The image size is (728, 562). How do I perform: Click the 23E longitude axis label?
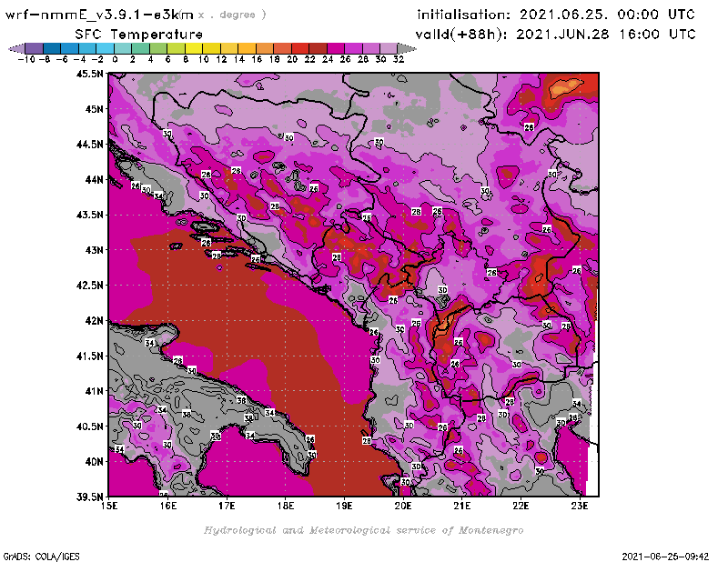pos(580,505)
